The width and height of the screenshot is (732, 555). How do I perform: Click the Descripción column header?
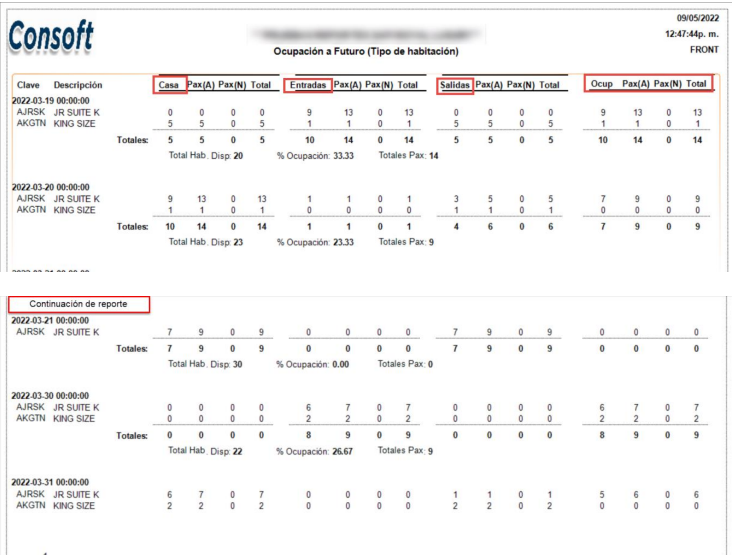click(x=77, y=85)
